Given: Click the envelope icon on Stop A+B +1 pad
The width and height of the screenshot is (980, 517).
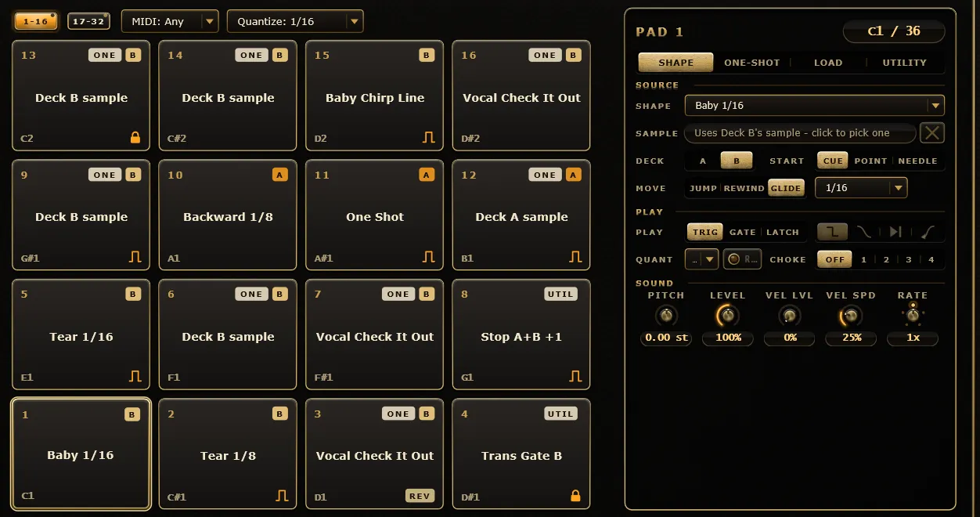Looking at the screenshot, I should [575, 377].
